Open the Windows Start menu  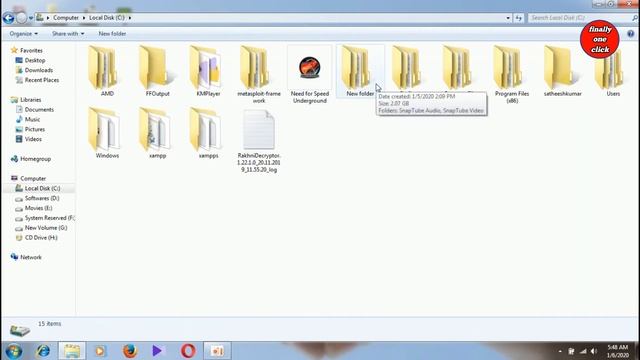(14, 351)
